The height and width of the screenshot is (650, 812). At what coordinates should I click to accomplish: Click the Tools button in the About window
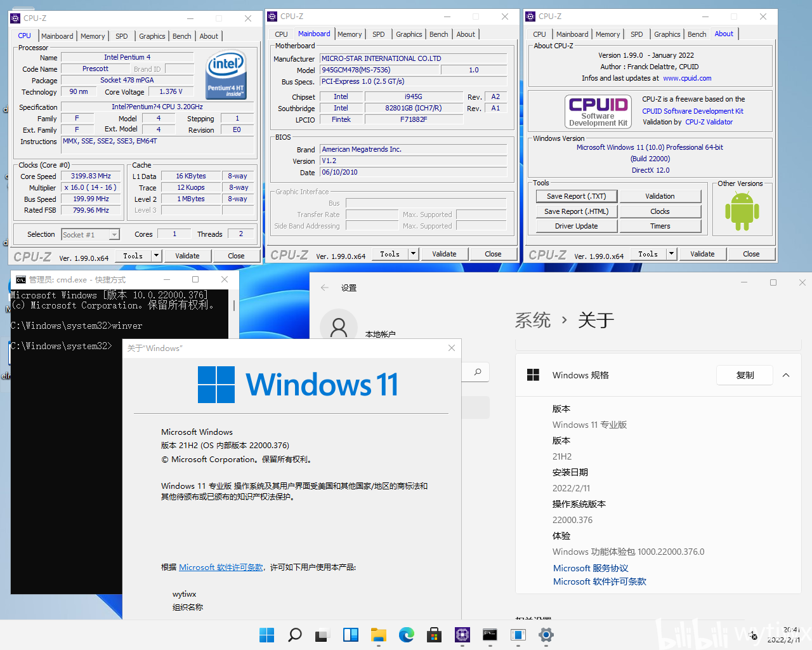[x=648, y=254]
